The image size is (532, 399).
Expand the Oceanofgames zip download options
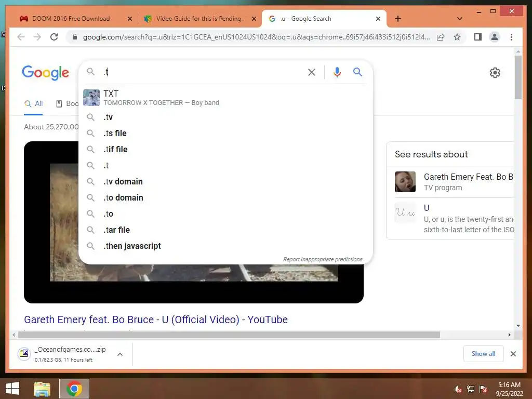click(x=120, y=354)
